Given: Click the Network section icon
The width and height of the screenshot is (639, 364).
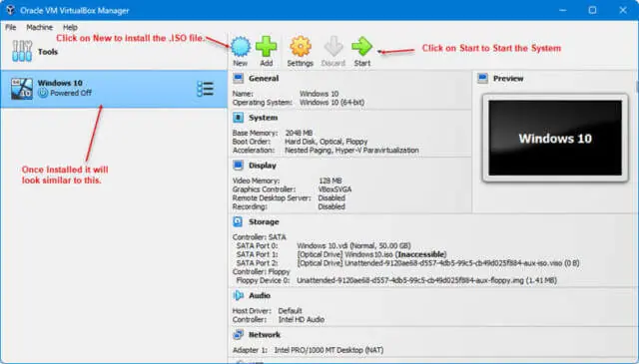Looking at the screenshot, I should click(x=238, y=335).
